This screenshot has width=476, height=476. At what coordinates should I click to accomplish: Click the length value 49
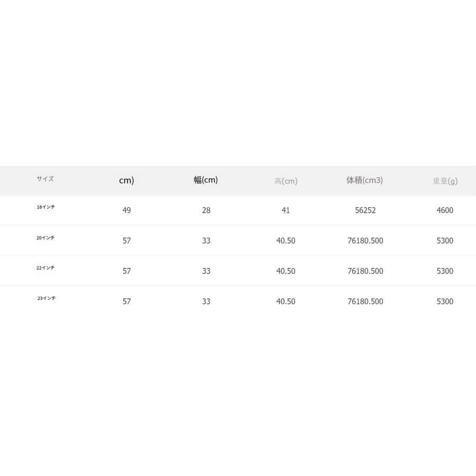(x=126, y=210)
